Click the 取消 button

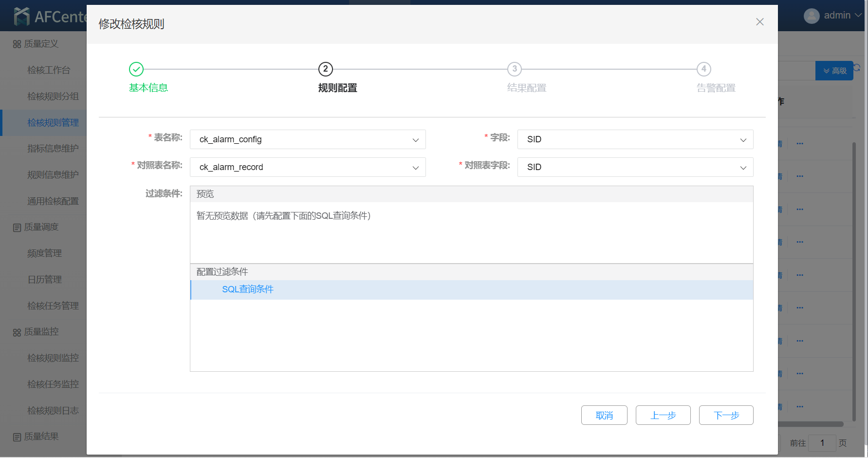604,415
